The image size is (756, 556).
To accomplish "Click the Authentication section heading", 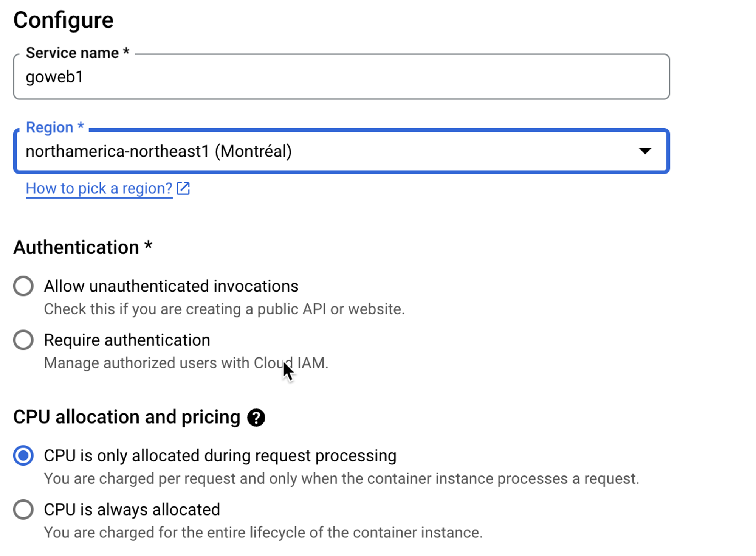I will point(82,247).
